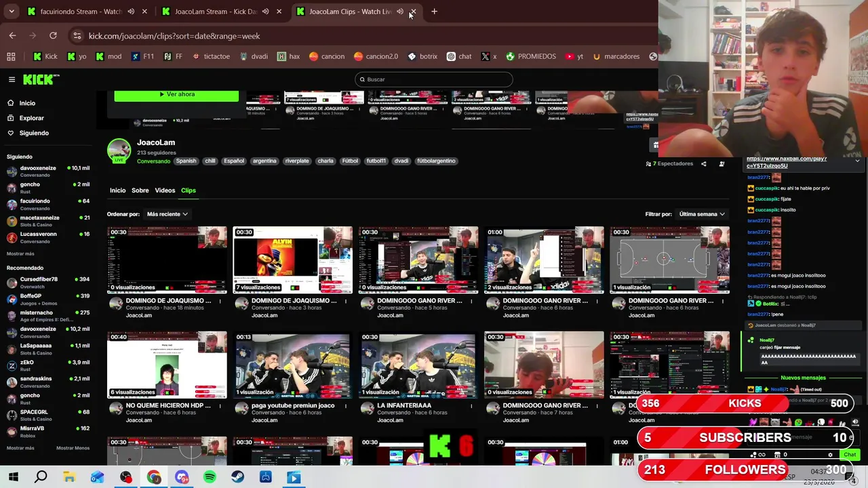
Task: Switch to JoacoLam Stream tab
Action: [216, 12]
